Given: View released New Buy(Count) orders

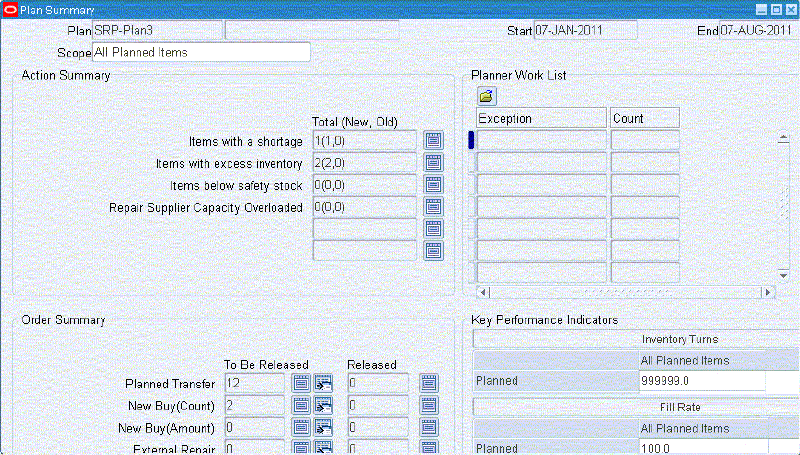Looking at the screenshot, I should click(x=429, y=406).
